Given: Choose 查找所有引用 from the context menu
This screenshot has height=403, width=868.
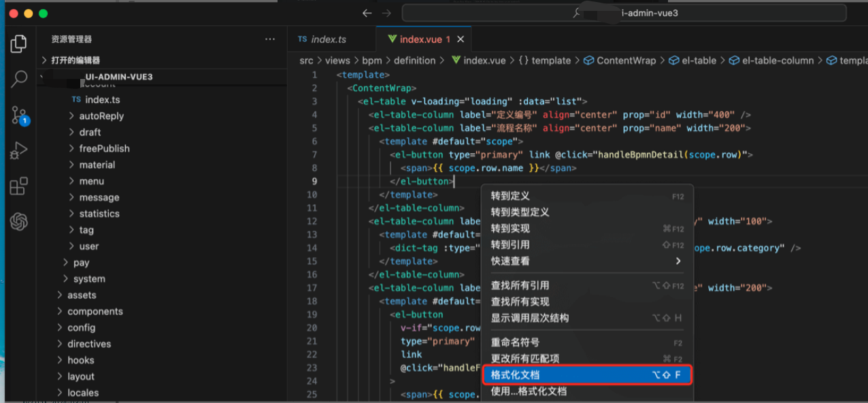Looking at the screenshot, I should pyautogui.click(x=587, y=286).
